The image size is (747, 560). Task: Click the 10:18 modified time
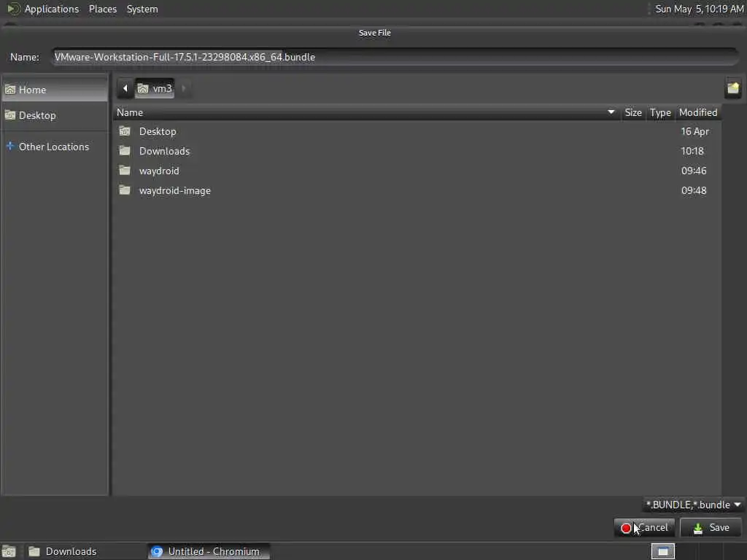coord(692,151)
